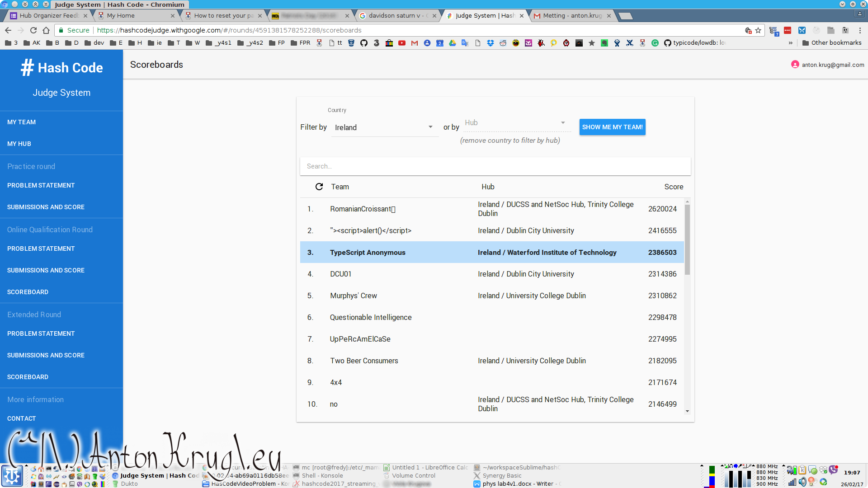
Task: Open My Team in the sidebar
Action: [61, 122]
